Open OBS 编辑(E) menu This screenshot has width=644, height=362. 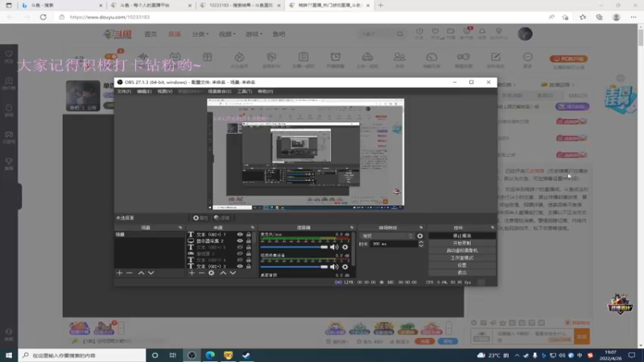(144, 92)
